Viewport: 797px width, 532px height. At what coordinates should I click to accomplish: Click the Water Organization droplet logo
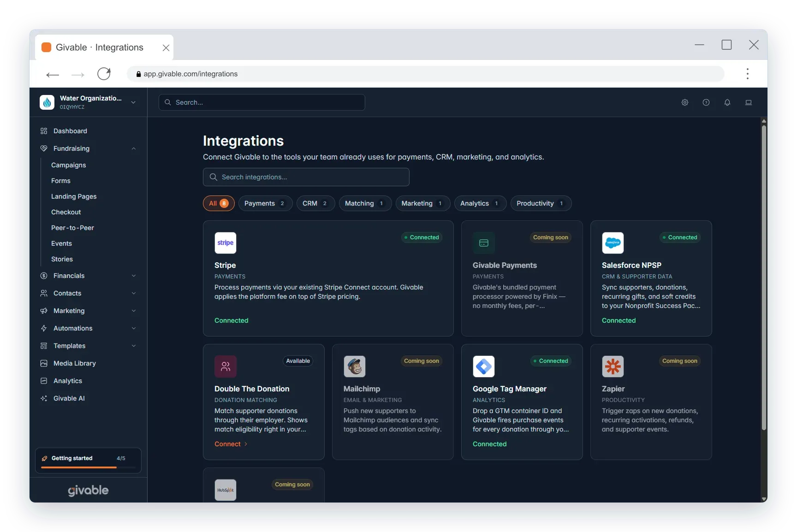tap(47, 102)
